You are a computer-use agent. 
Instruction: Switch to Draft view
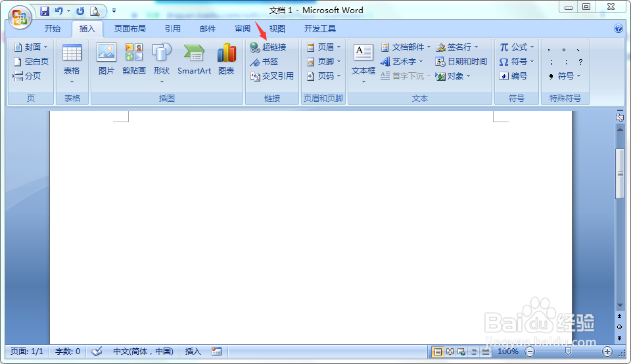point(486,352)
